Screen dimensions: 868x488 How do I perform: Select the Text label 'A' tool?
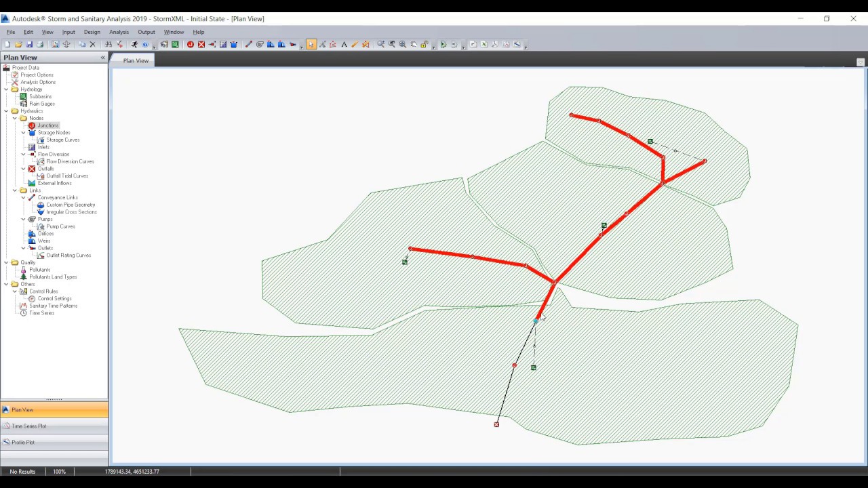(344, 45)
